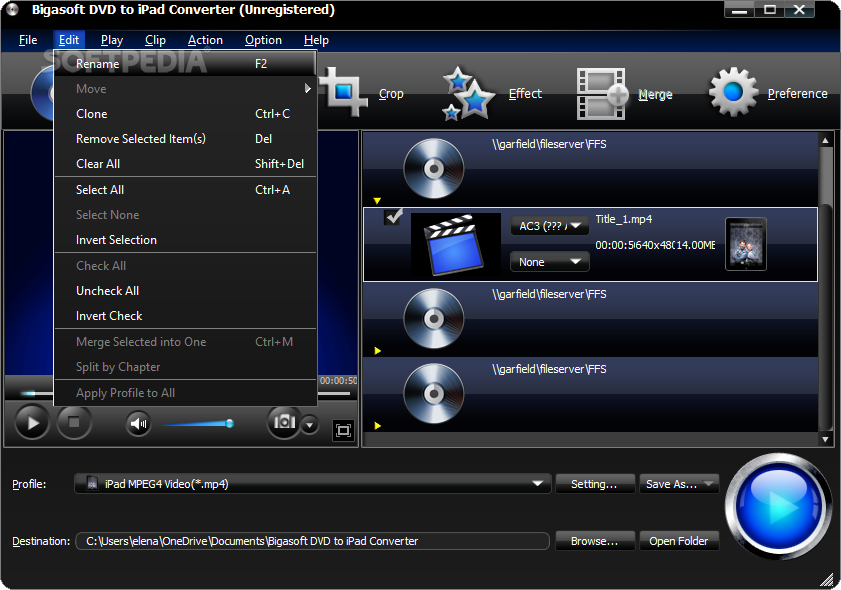Choose Clone in the Edit menu
This screenshot has width=841, height=590.
186,114
